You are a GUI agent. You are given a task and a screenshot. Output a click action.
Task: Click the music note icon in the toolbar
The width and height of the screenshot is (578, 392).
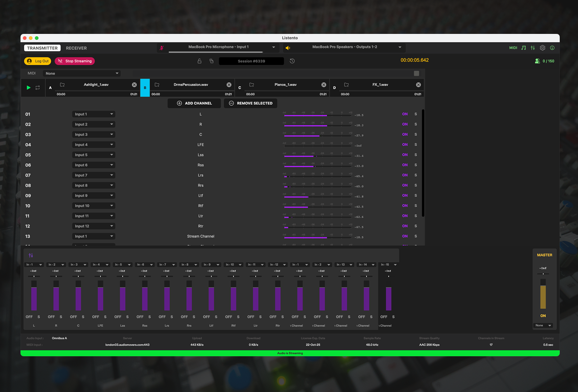524,48
